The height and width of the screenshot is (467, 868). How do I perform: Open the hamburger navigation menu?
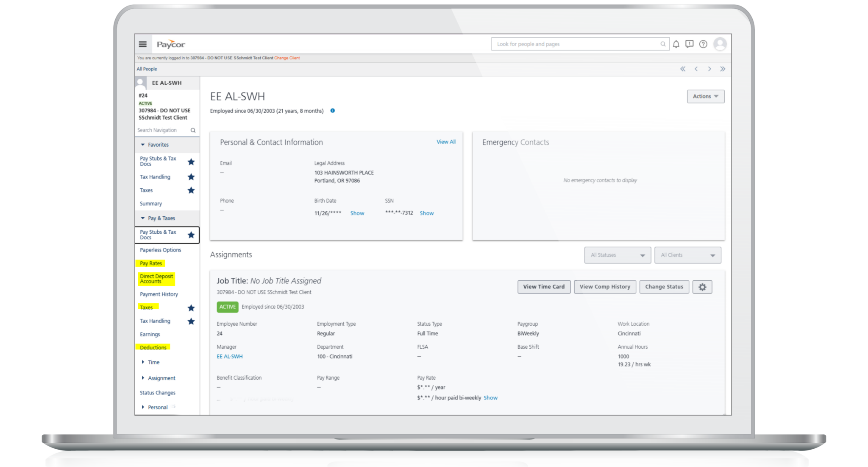(142, 44)
